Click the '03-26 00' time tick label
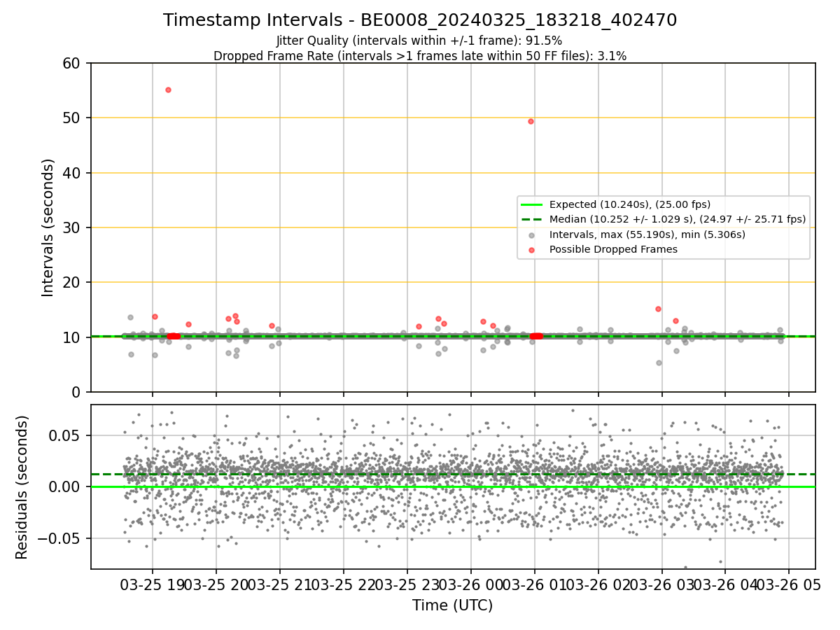This screenshot has height=630, width=840. (470, 584)
